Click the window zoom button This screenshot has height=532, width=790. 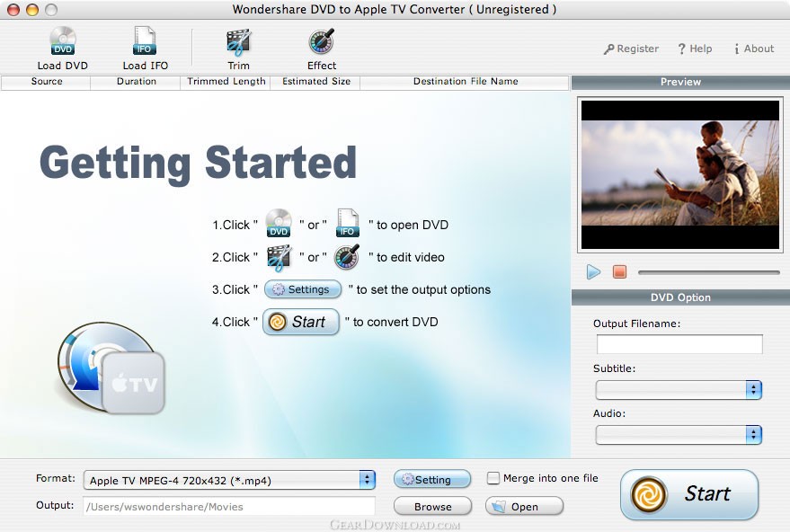[51, 10]
